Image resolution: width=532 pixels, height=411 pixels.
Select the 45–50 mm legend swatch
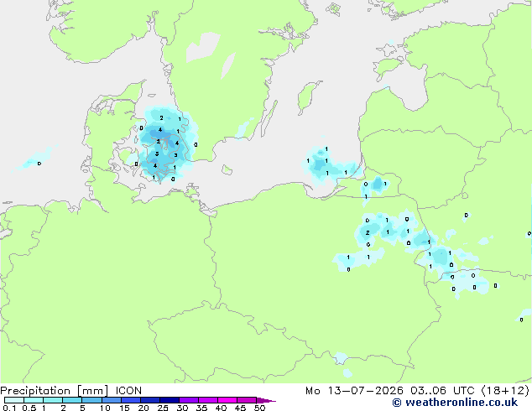[x=247, y=400]
